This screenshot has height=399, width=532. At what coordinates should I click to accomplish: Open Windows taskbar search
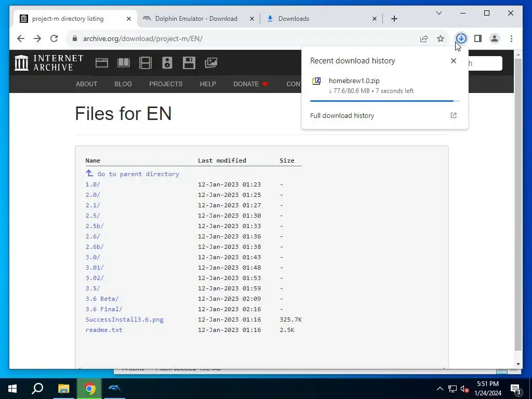(x=37, y=389)
